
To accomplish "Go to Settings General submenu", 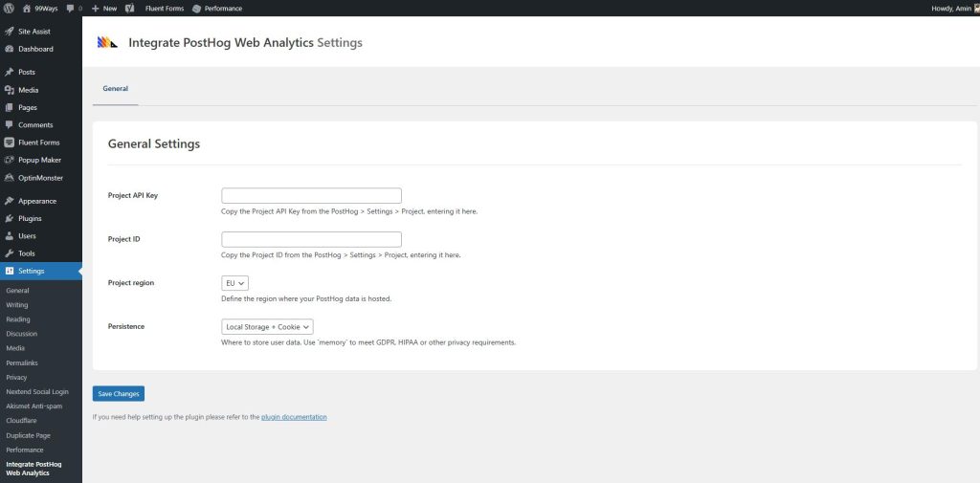I will tap(17, 291).
